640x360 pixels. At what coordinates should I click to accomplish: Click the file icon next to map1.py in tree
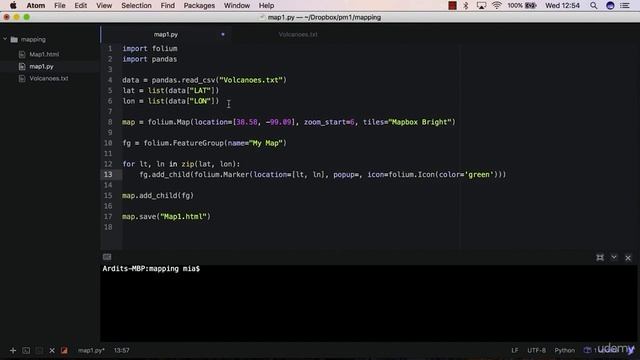pos(22,66)
